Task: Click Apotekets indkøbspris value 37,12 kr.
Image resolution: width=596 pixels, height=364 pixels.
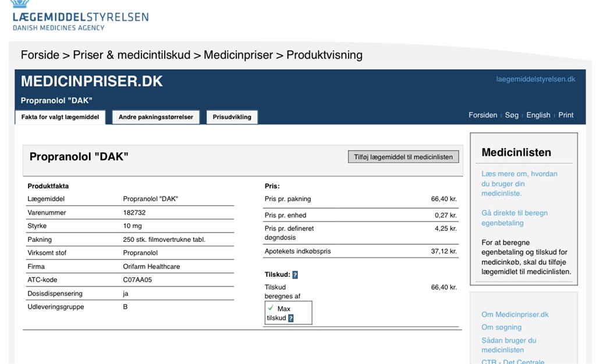Action: tap(444, 251)
